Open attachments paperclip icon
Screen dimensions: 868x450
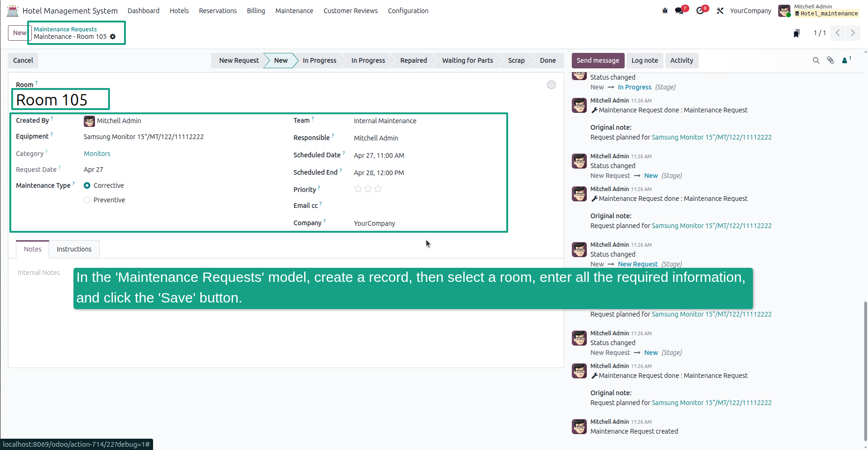(831, 60)
